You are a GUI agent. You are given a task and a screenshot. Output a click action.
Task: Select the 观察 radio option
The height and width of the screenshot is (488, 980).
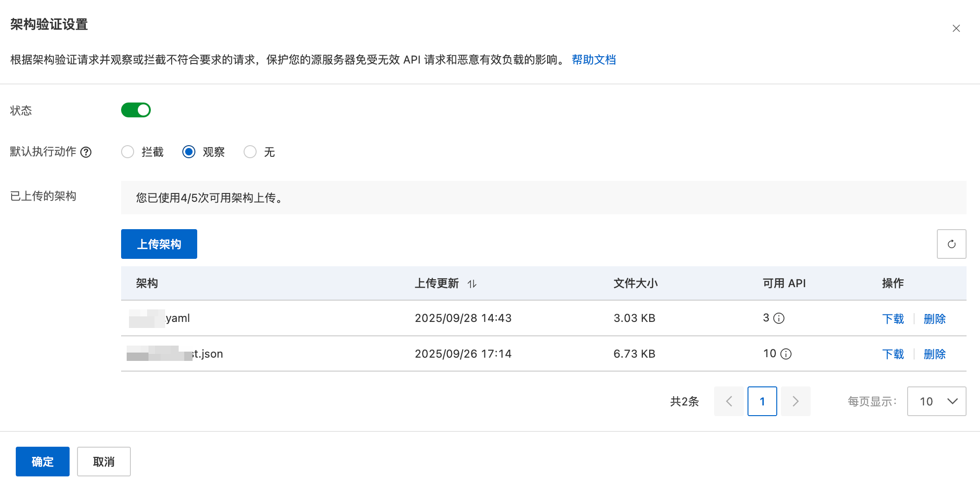pyautogui.click(x=189, y=152)
